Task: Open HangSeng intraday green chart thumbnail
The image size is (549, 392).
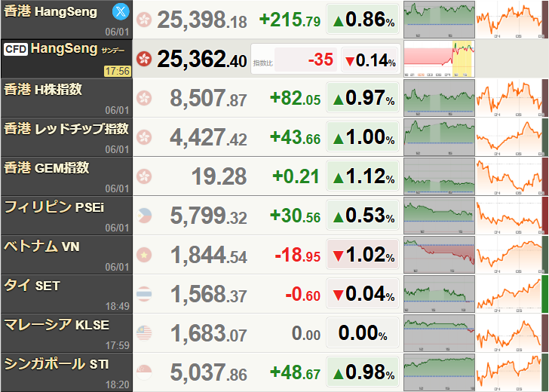Action: (439, 20)
